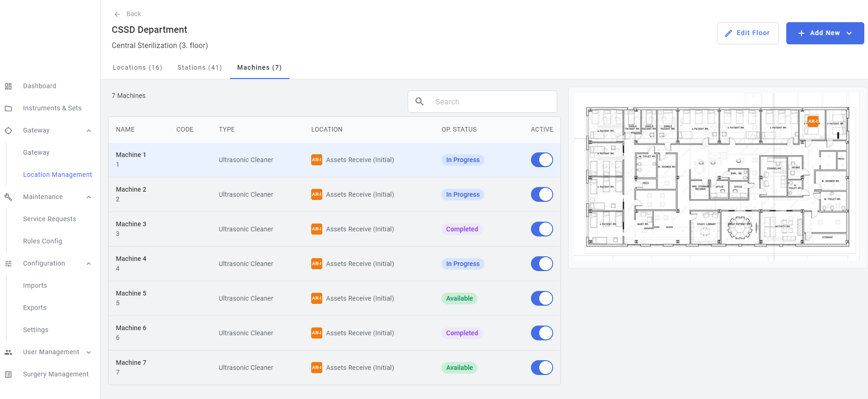This screenshot has height=399, width=868.
Task: Switch to the Locations (16) tab
Action: point(138,67)
